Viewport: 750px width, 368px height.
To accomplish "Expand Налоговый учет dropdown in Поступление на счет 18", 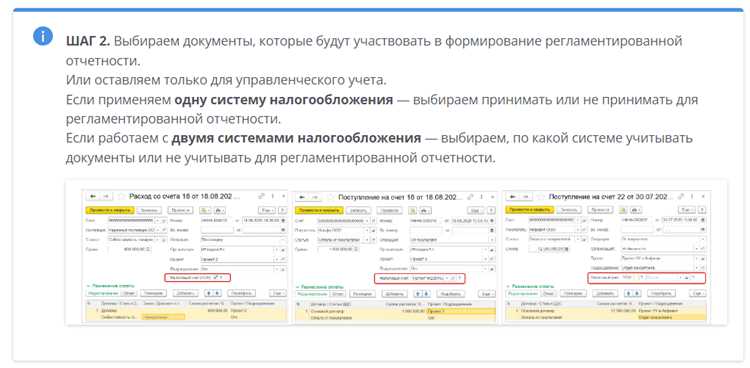I will point(447,278).
